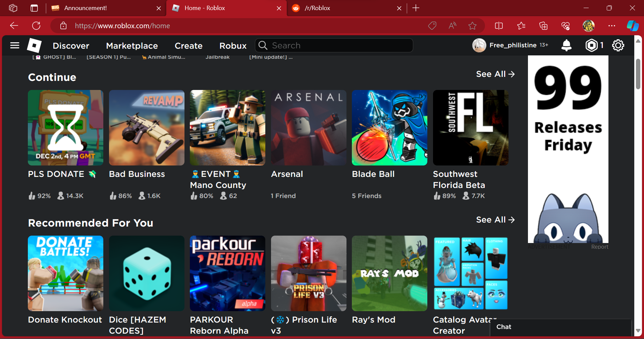Refresh the page
The width and height of the screenshot is (644, 339).
[x=36, y=26]
